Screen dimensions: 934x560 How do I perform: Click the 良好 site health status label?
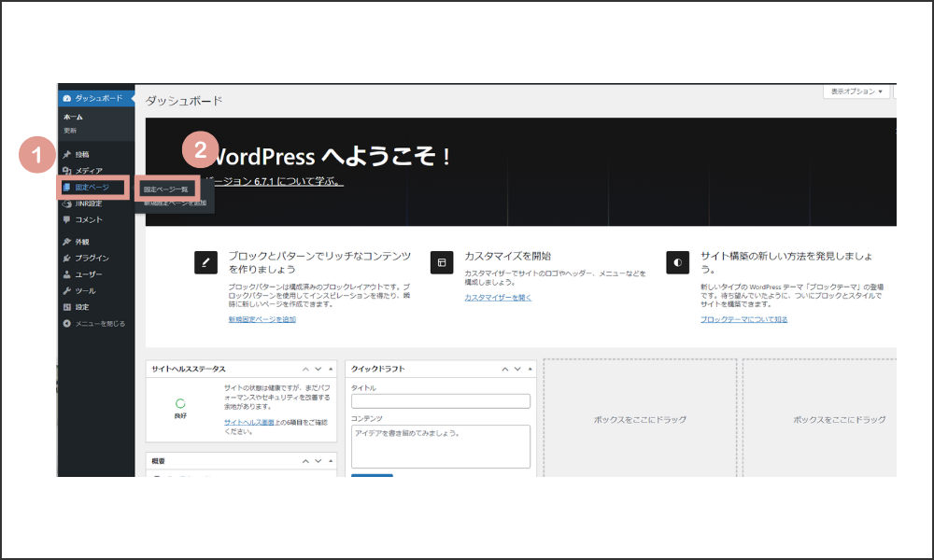180,416
